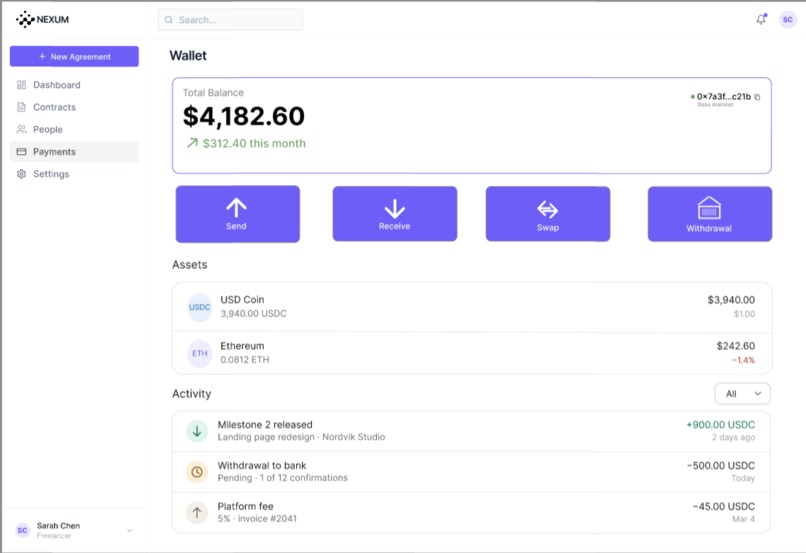
Task: Click the Settings gear icon
Action: point(21,174)
